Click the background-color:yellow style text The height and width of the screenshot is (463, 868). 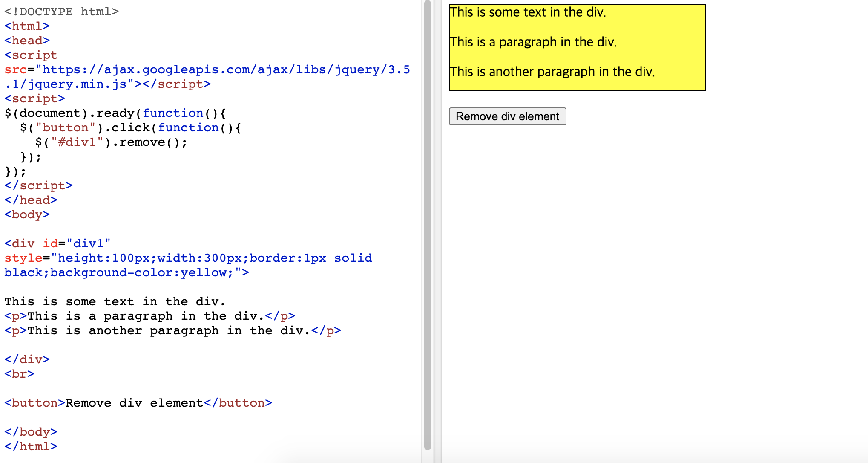[x=141, y=272]
